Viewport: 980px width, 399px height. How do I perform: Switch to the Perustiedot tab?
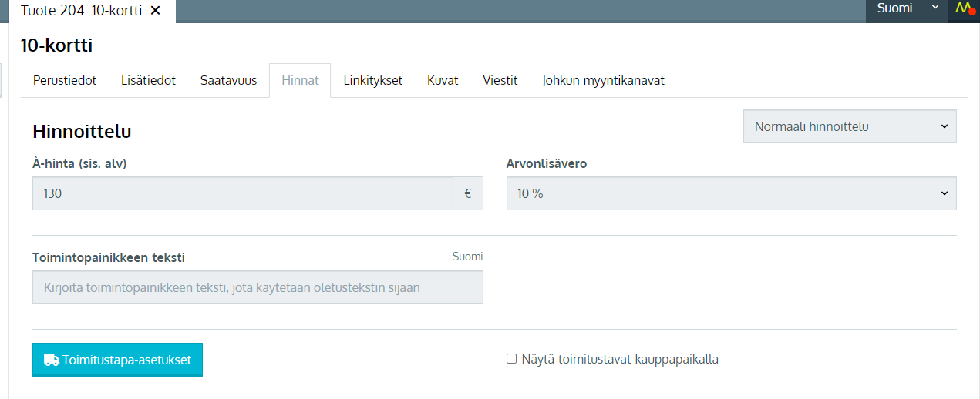65,80
